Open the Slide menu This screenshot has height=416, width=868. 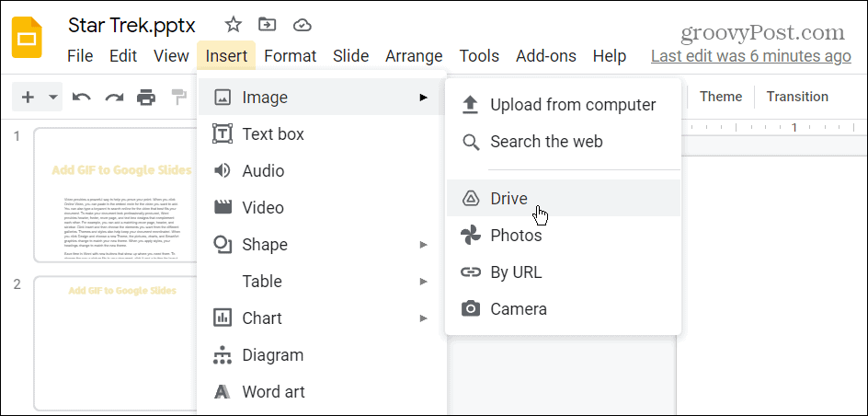click(x=351, y=56)
